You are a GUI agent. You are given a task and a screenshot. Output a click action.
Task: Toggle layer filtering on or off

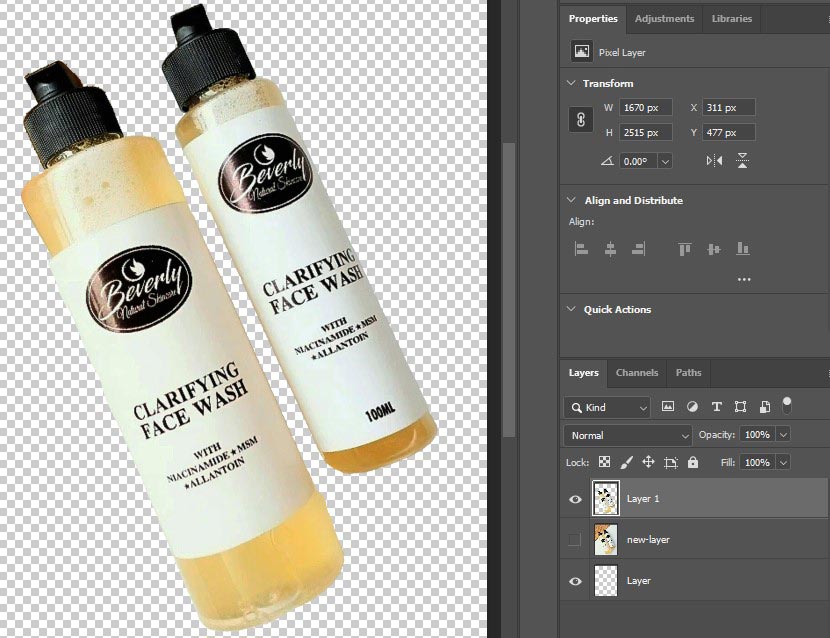click(x=787, y=405)
